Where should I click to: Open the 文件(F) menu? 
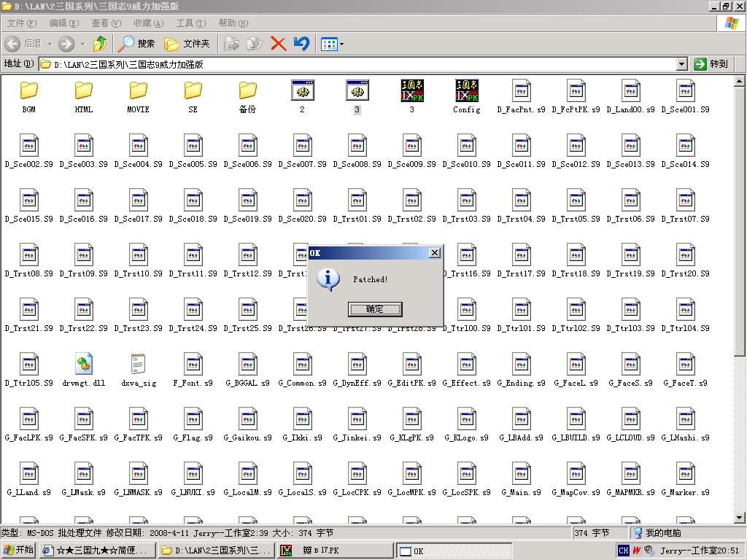21,23
